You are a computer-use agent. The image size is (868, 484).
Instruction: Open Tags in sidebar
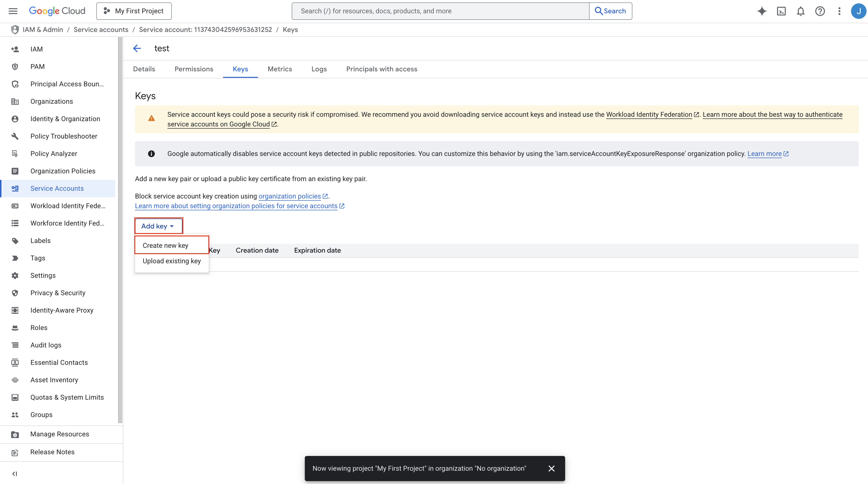point(58,258)
